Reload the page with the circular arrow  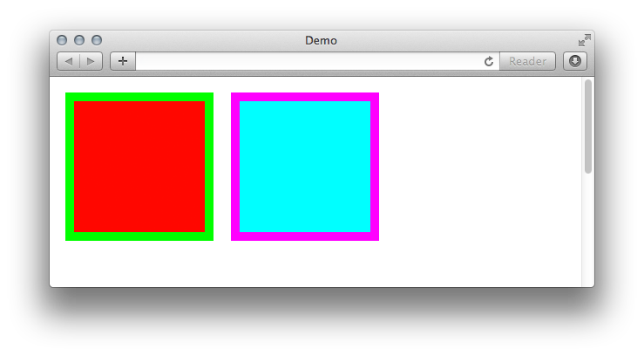(x=488, y=61)
